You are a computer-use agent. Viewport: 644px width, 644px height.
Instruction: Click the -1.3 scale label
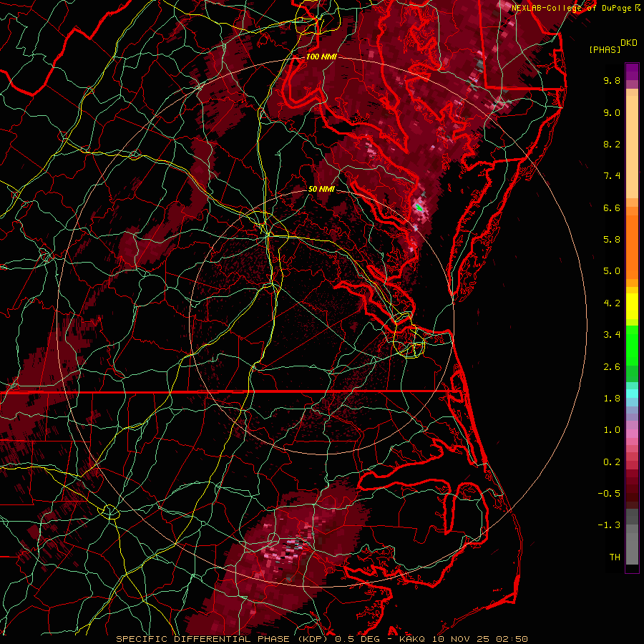pos(609,525)
